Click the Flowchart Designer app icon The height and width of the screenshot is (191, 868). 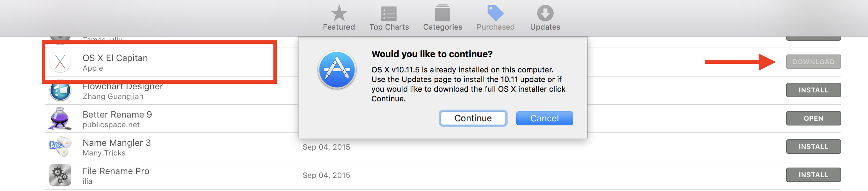(x=60, y=91)
